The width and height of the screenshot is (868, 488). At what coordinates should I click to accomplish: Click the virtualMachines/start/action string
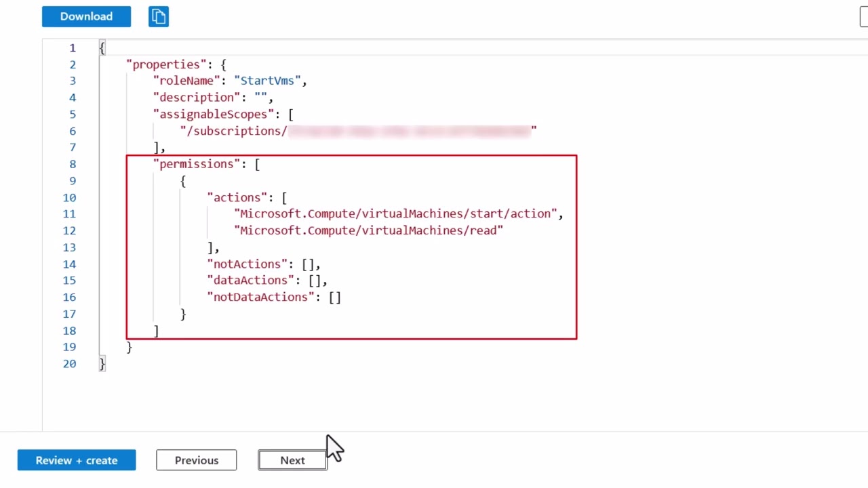395,213
